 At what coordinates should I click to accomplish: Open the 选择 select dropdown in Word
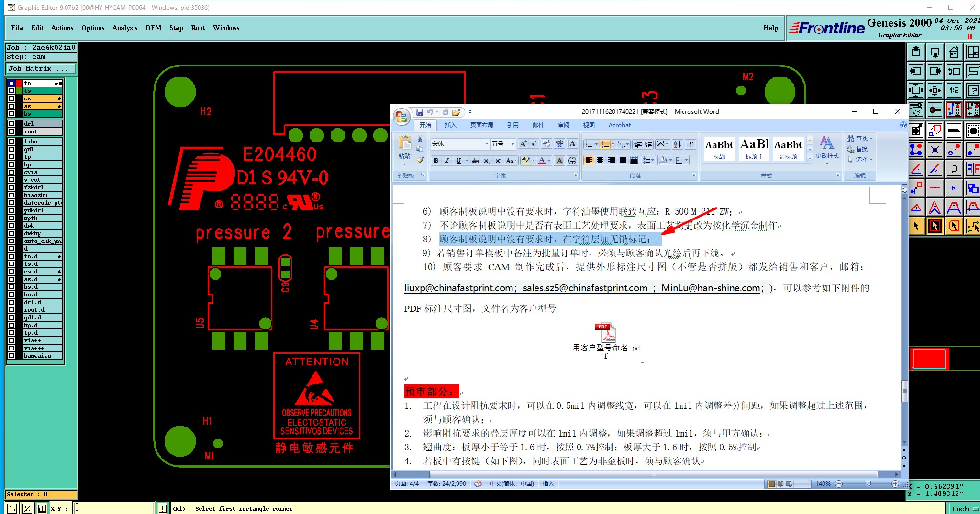(x=860, y=159)
